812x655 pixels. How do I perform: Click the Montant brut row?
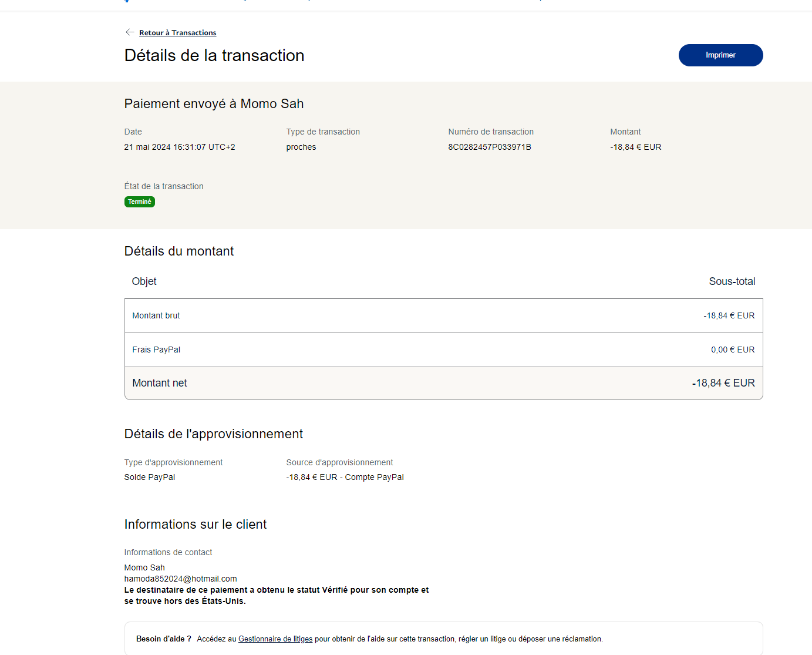click(x=443, y=316)
